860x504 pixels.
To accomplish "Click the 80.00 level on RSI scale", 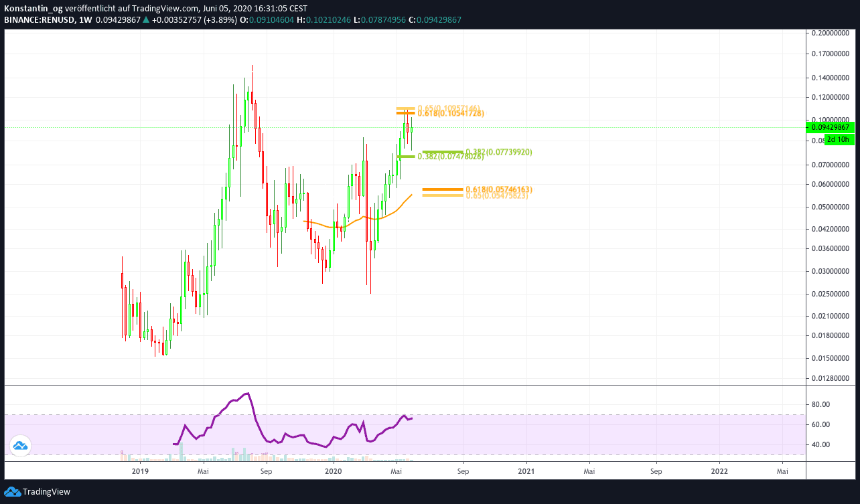I will click(x=820, y=404).
